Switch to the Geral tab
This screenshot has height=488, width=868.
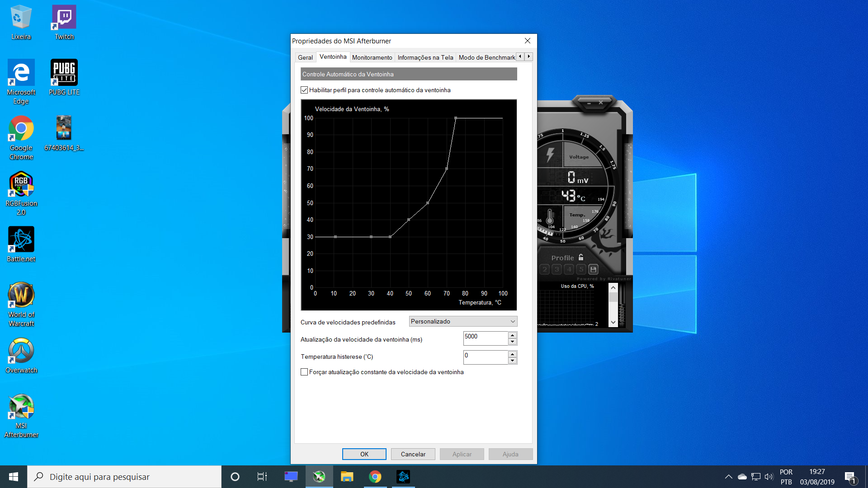pos(305,57)
